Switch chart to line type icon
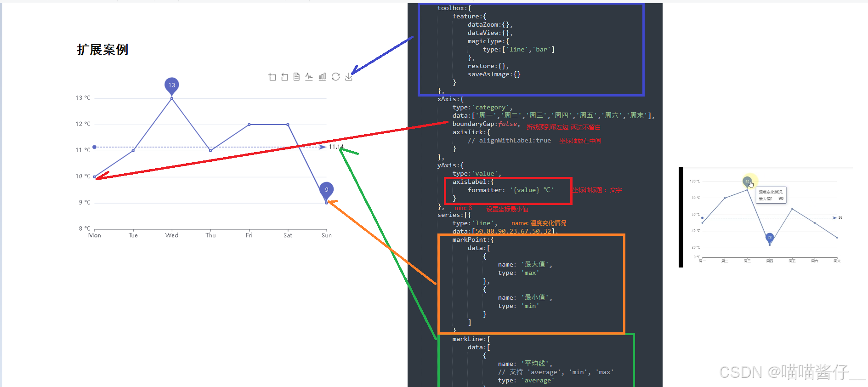 [309, 77]
